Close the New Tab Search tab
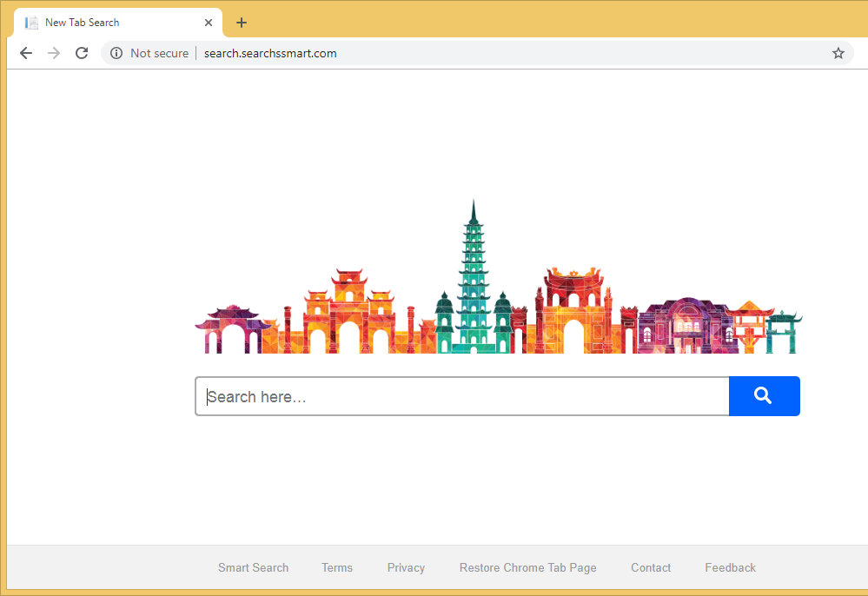This screenshot has width=868, height=596. coord(209,23)
